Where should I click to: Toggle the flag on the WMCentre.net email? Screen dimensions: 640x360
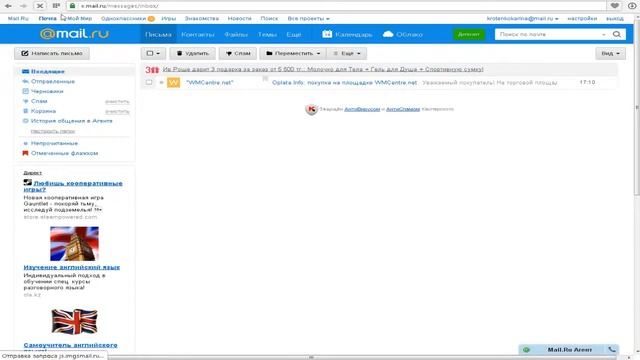tap(265, 78)
